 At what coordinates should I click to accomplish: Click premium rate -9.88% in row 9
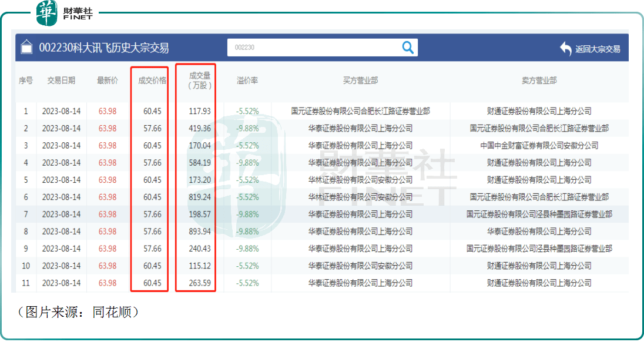pyautogui.click(x=247, y=249)
